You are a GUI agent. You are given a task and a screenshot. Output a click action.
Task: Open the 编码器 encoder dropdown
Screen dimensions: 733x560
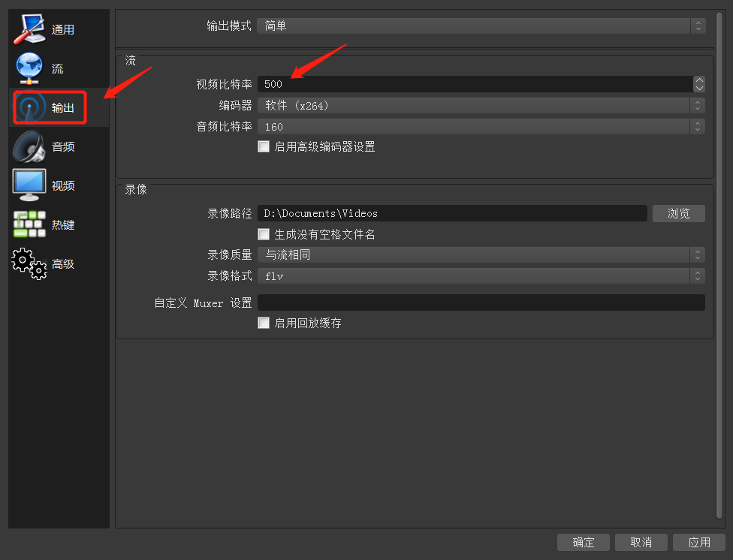click(x=481, y=106)
